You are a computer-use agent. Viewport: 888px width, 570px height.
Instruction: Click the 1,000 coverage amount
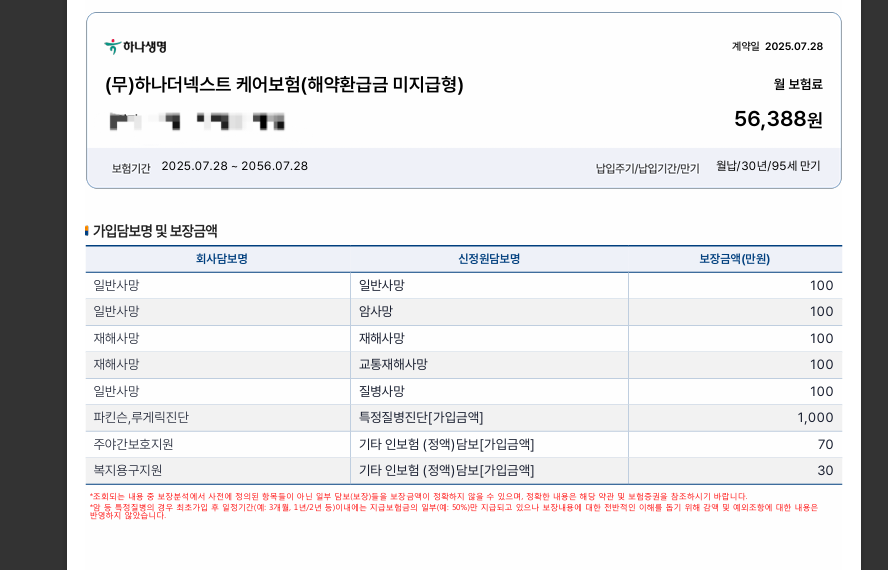(814, 418)
